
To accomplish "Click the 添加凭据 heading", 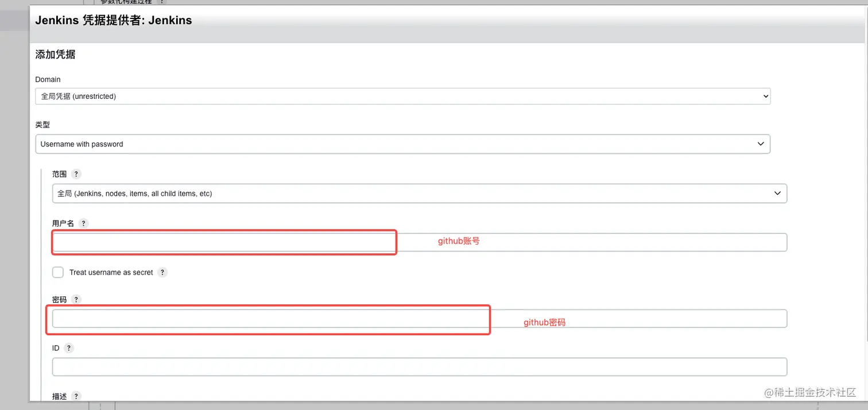I will 55,55.
